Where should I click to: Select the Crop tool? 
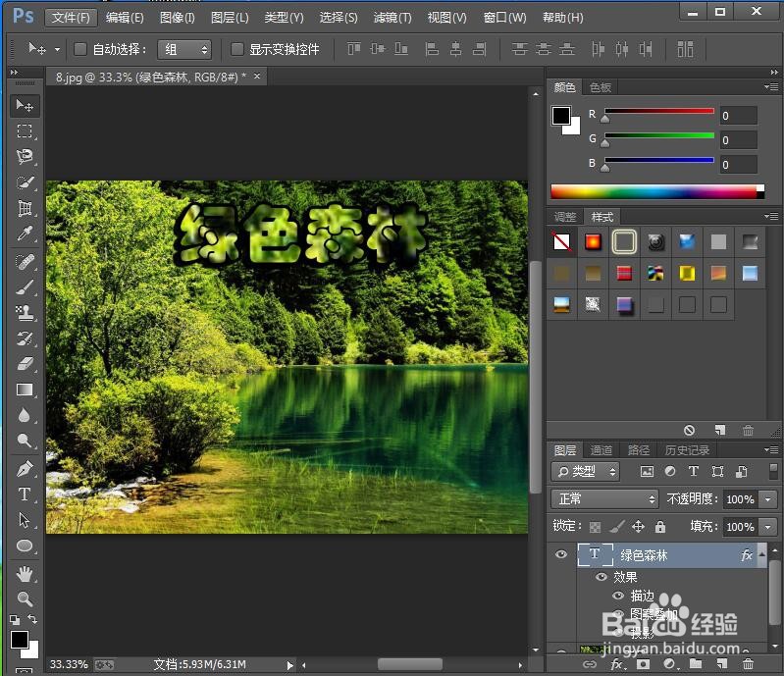(x=24, y=208)
